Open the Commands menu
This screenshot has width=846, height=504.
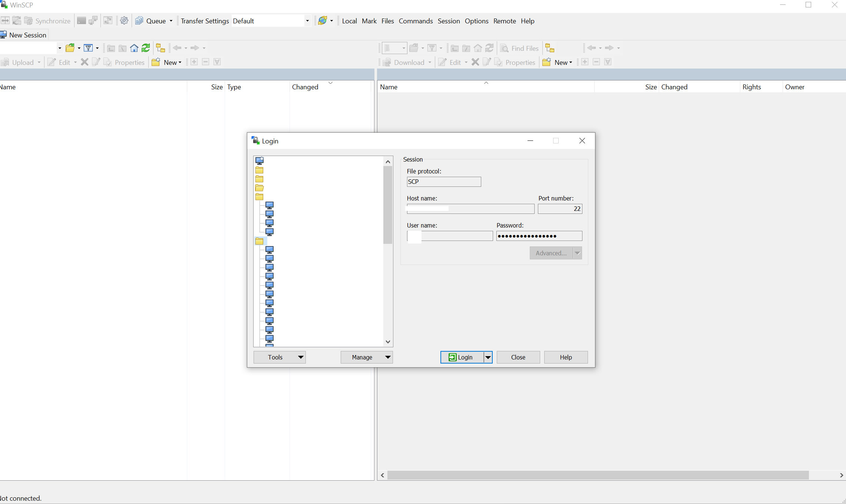[416, 21]
